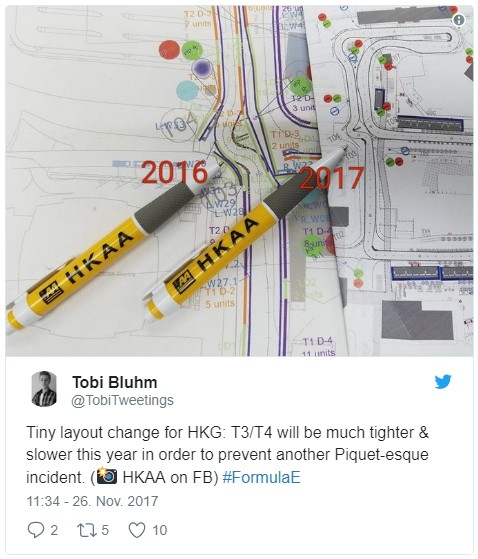Click the red 2017 label on the map
Viewport: 478px width, 559px height.
[x=331, y=178]
